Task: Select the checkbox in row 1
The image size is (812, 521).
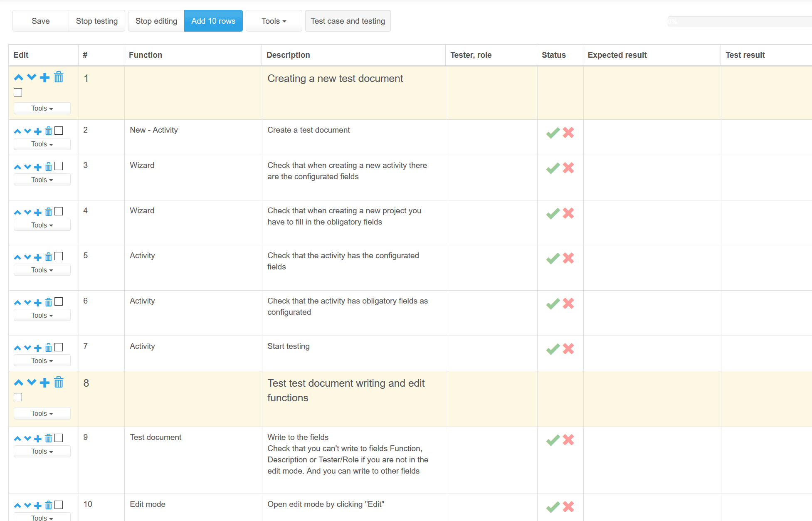Action: (x=18, y=92)
